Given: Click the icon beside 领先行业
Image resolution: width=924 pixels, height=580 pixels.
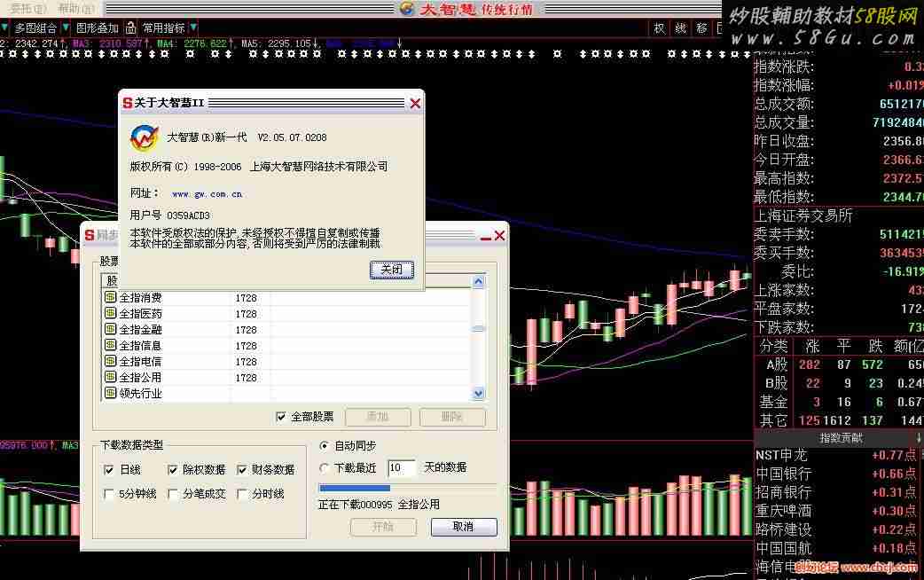Looking at the screenshot, I should pyautogui.click(x=110, y=393).
